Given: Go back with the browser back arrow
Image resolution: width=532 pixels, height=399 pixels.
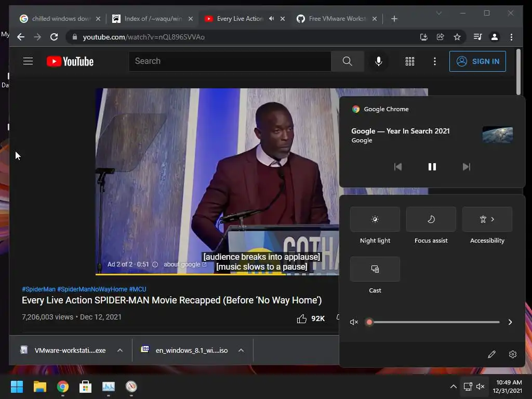Looking at the screenshot, I should coord(21,37).
